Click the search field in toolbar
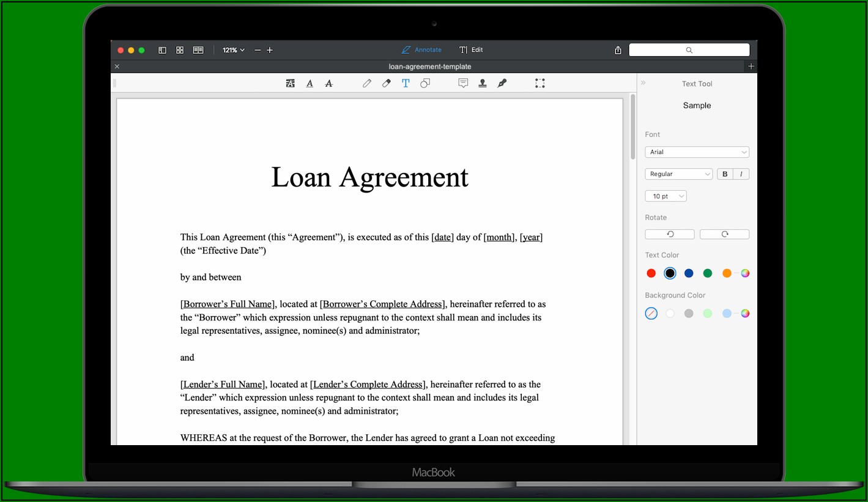Image resolution: width=868 pixels, height=502 pixels. click(x=689, y=50)
